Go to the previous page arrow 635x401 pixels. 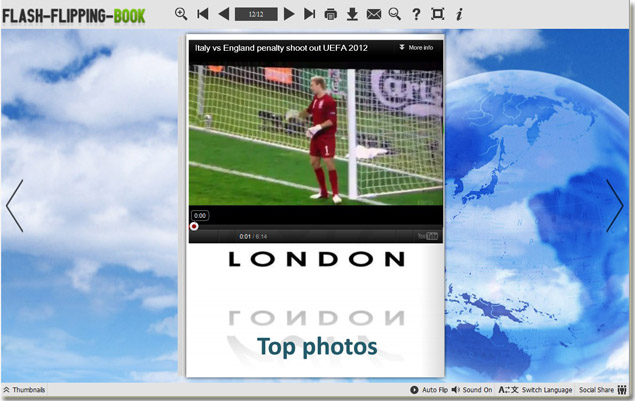click(224, 14)
